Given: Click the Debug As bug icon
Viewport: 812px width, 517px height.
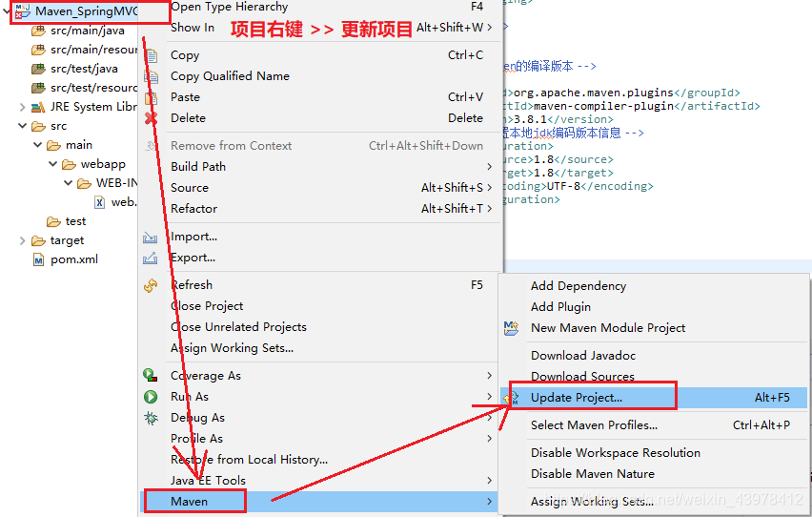Looking at the screenshot, I should (x=151, y=418).
